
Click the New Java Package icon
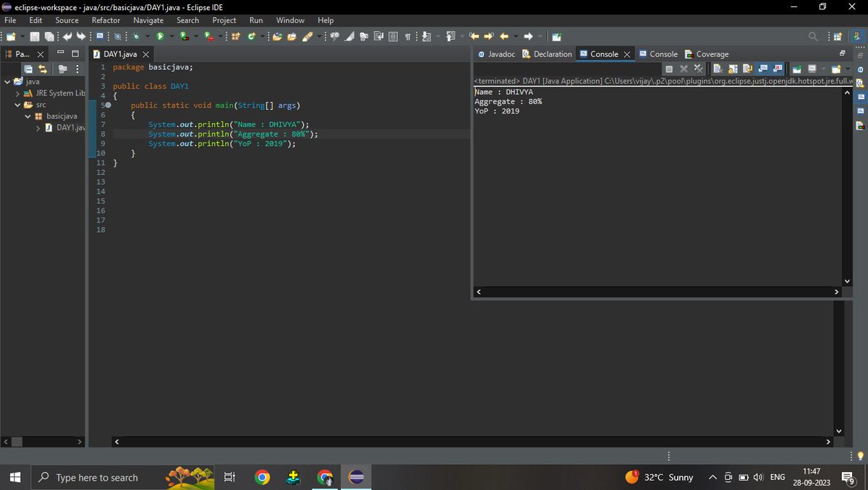coord(235,36)
